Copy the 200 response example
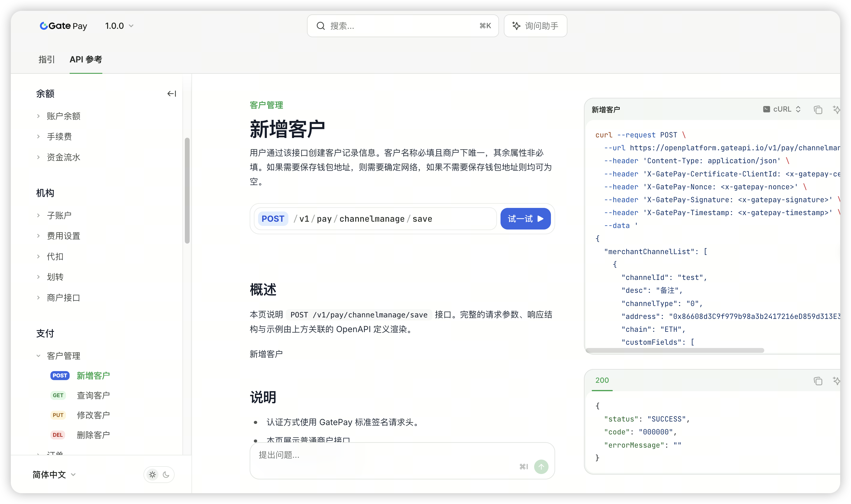851x504 pixels. click(x=818, y=381)
